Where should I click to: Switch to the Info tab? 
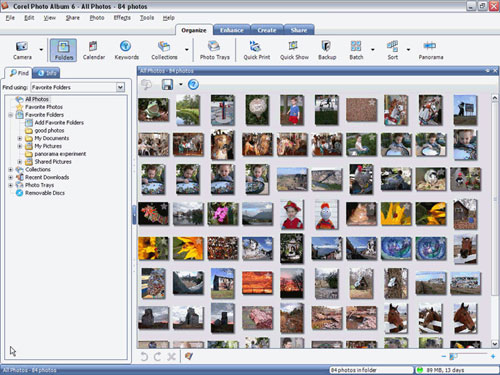(x=47, y=73)
